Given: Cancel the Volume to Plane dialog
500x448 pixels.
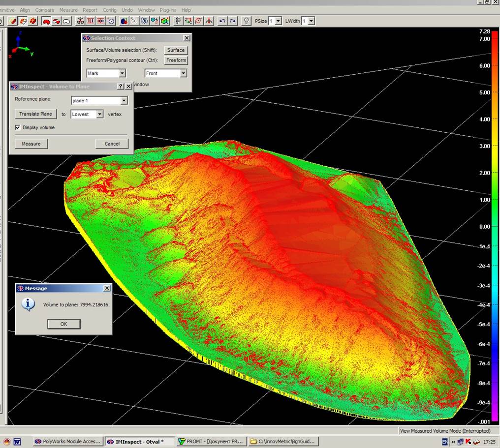Looking at the screenshot, I should click(x=112, y=144).
